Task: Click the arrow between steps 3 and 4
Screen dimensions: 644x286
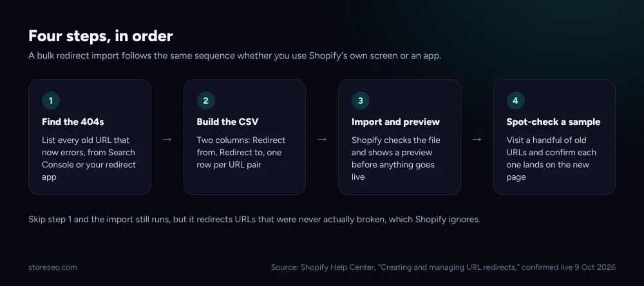Action: click(x=477, y=139)
